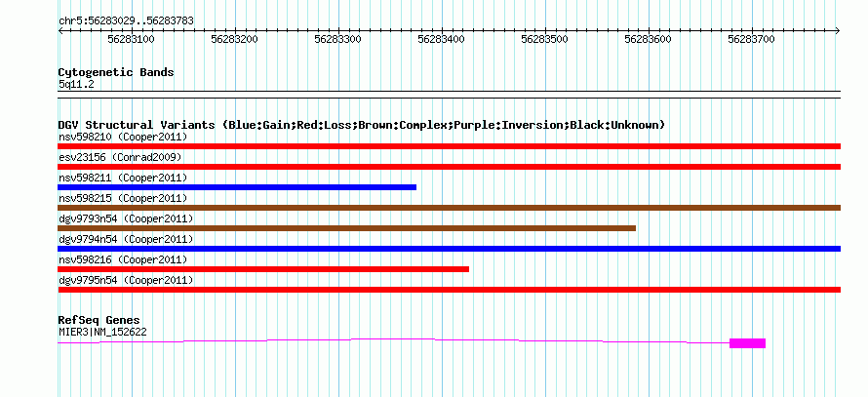Click the nsv598211 (Cooper2011) label
Image resolution: width=868 pixels, height=397 pixels.
(123, 178)
